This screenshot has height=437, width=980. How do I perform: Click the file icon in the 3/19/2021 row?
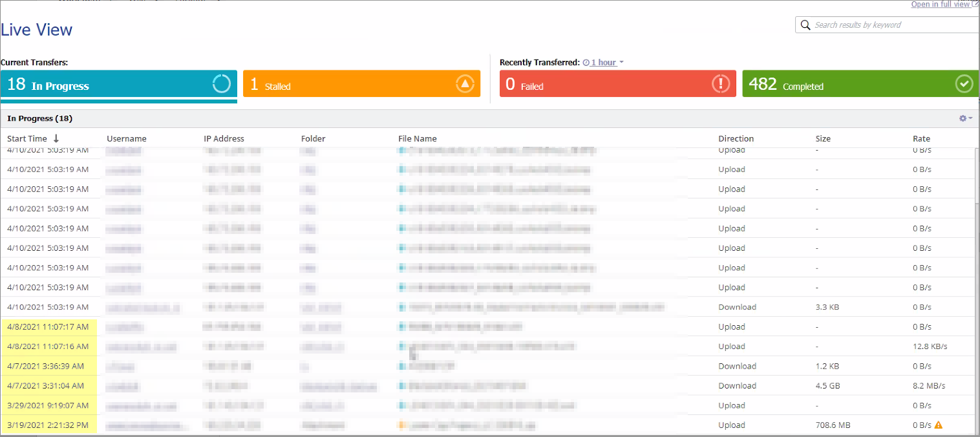[x=402, y=425]
